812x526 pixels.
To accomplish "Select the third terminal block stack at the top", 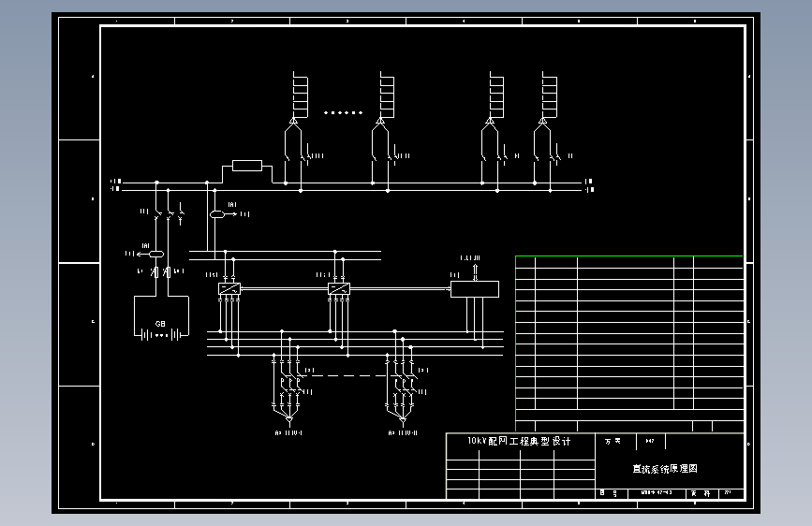I will point(496,95).
